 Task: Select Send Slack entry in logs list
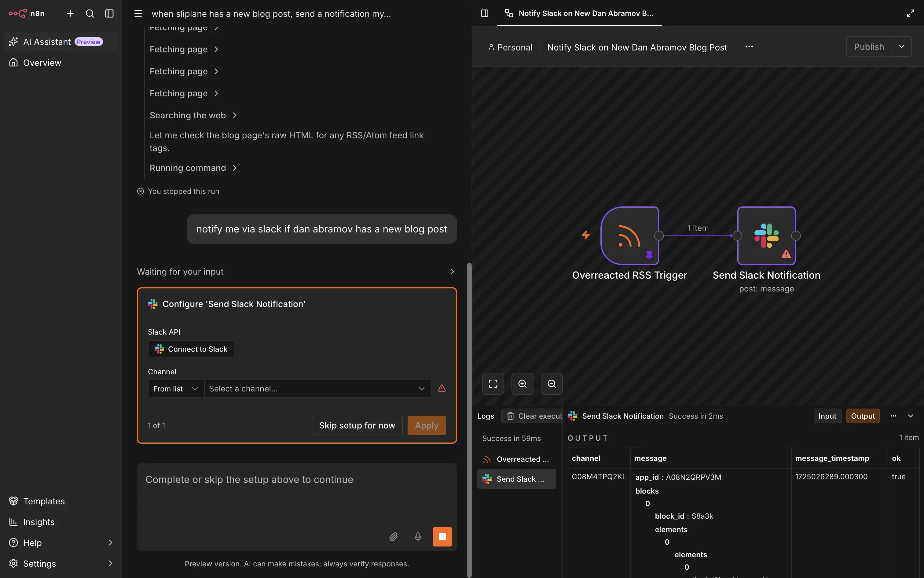coord(517,479)
